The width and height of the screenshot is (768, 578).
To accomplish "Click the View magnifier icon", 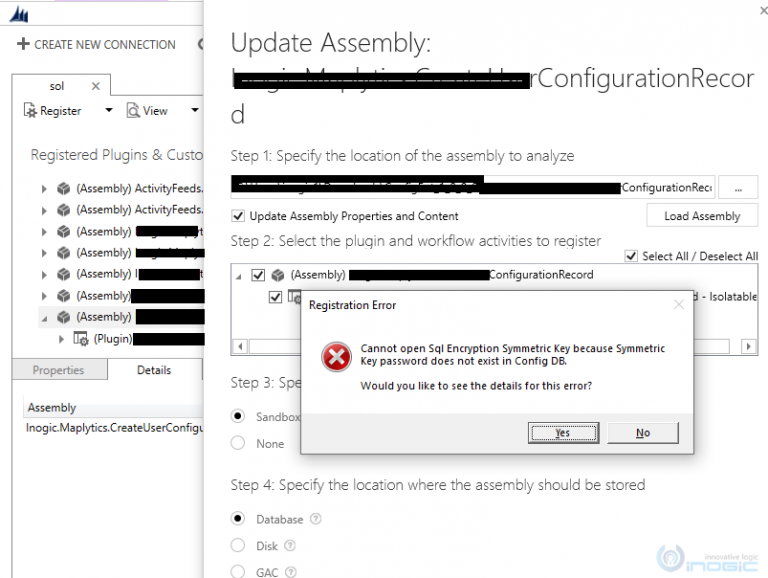I will pyautogui.click(x=133, y=111).
